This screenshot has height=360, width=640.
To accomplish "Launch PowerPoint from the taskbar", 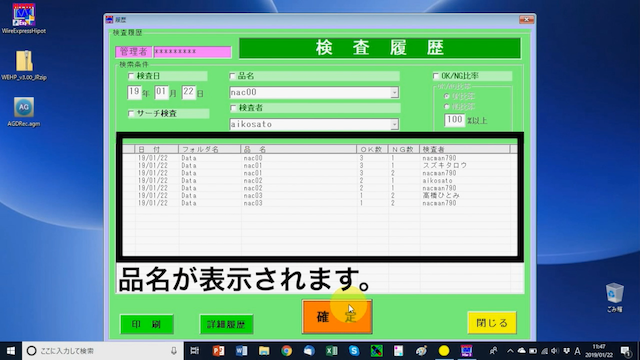I will 218,351.
